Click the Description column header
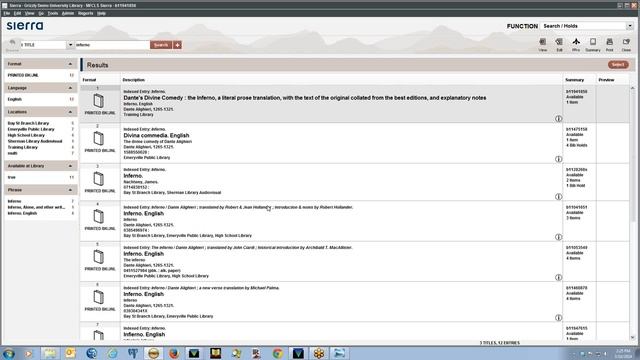The image size is (640, 360). tap(134, 80)
